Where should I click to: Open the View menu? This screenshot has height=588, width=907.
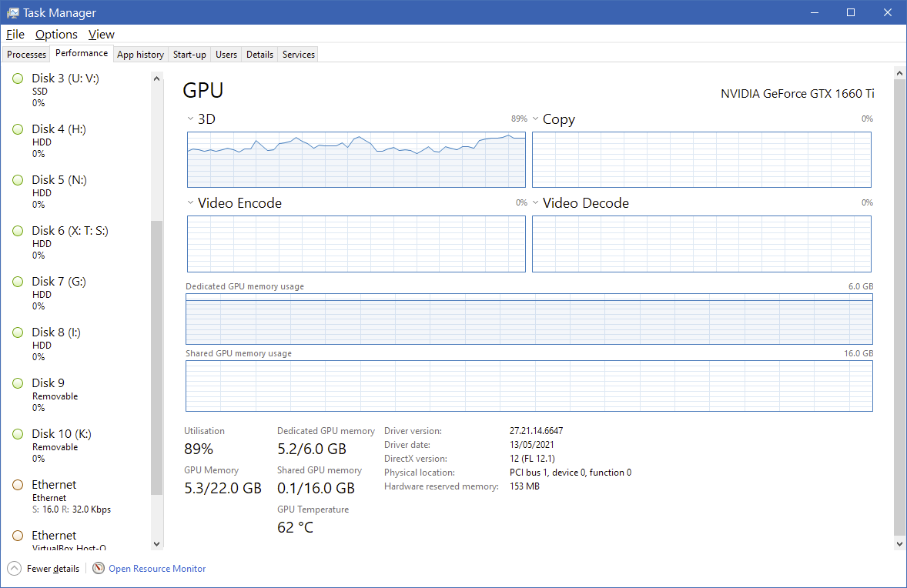click(101, 35)
